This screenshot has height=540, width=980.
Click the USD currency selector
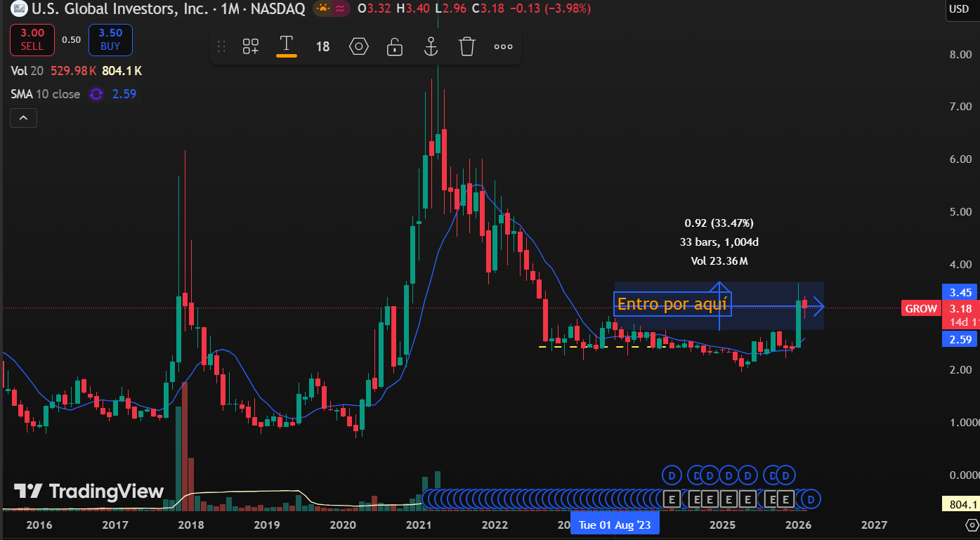point(958,8)
